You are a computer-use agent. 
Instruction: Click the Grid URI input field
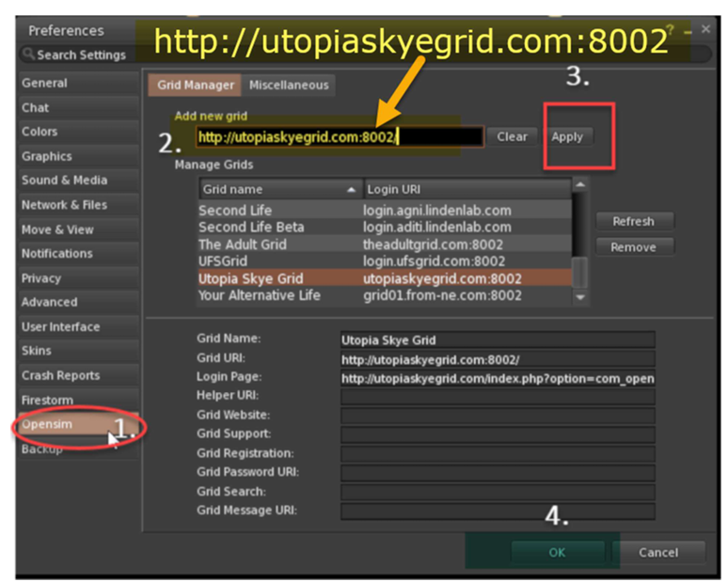click(x=498, y=360)
